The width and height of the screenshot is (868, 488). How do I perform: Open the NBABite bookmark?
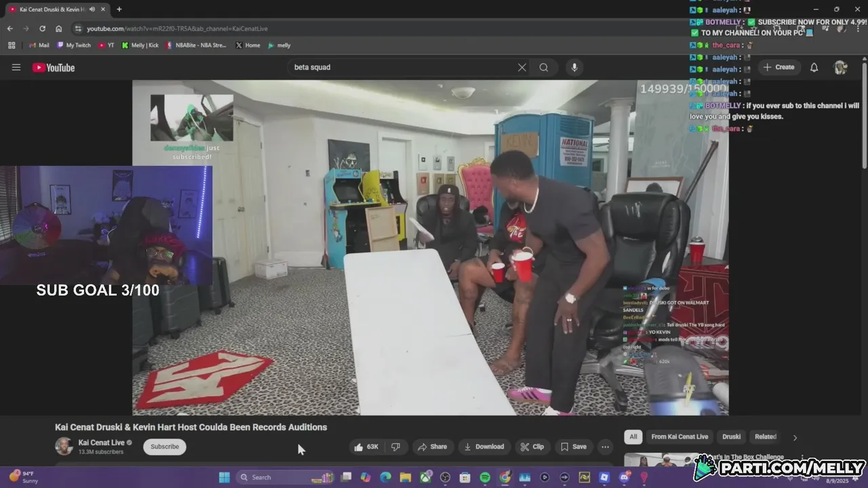(196, 45)
